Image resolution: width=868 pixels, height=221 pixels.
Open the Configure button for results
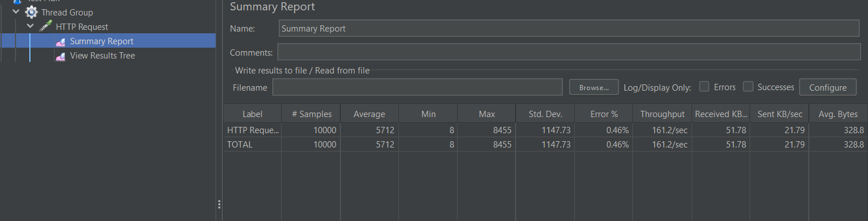coord(828,87)
